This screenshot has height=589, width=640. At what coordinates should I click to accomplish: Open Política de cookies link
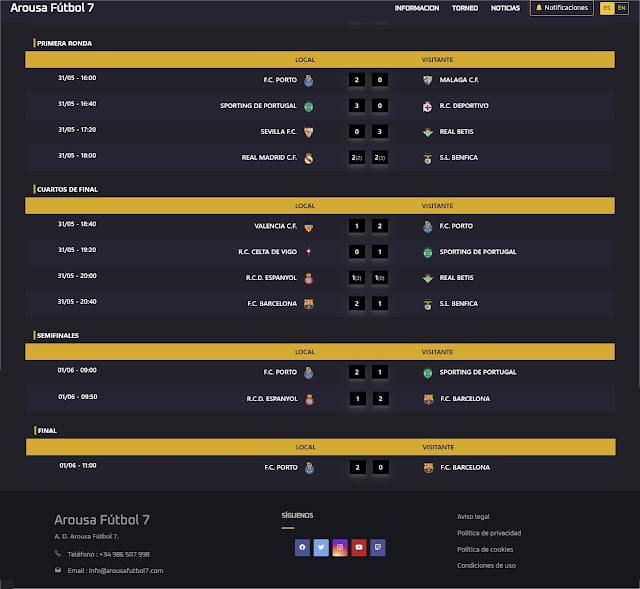tap(485, 549)
